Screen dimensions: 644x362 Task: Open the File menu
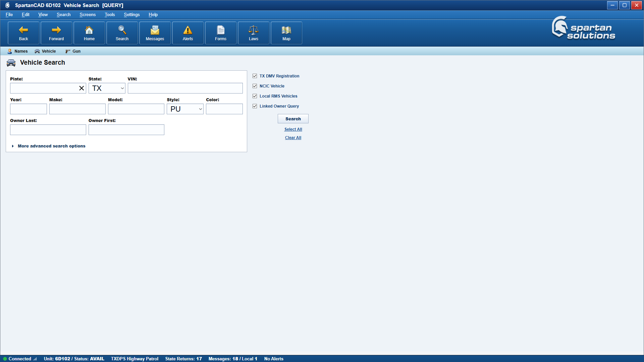(9, 15)
